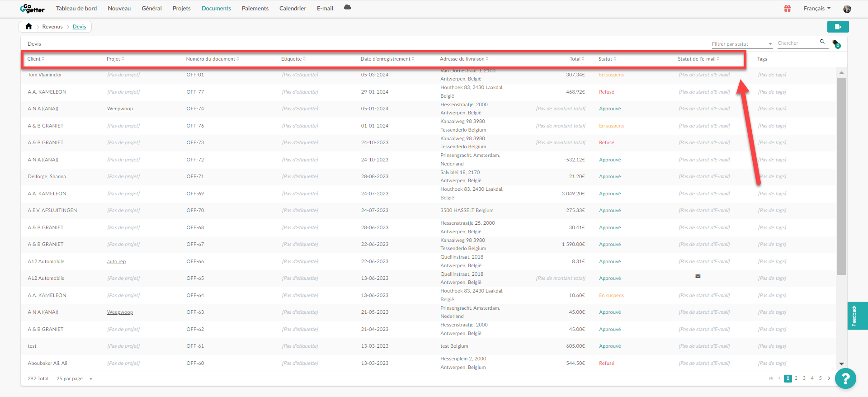Screen dimensions: 868x397
Task: Open the Feedback side tab
Action: click(x=857, y=316)
